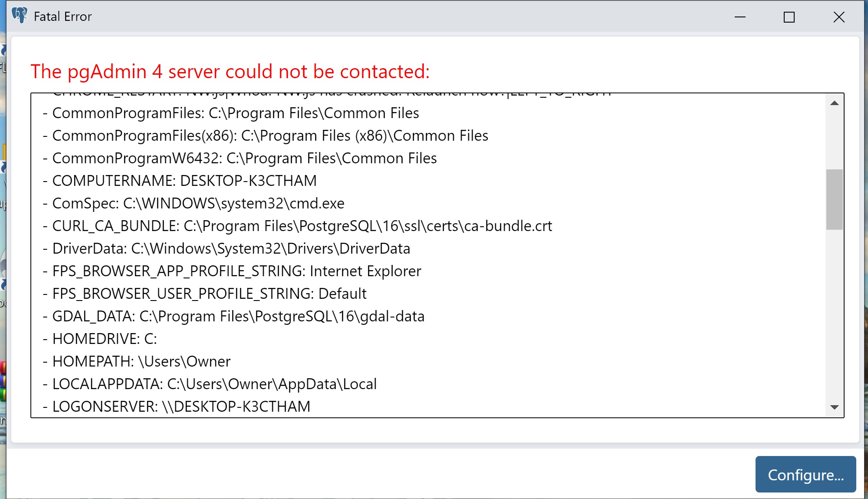Image resolution: width=868 pixels, height=499 pixels.
Task: Click the scroll up arrow of error log
Action: pos(834,103)
